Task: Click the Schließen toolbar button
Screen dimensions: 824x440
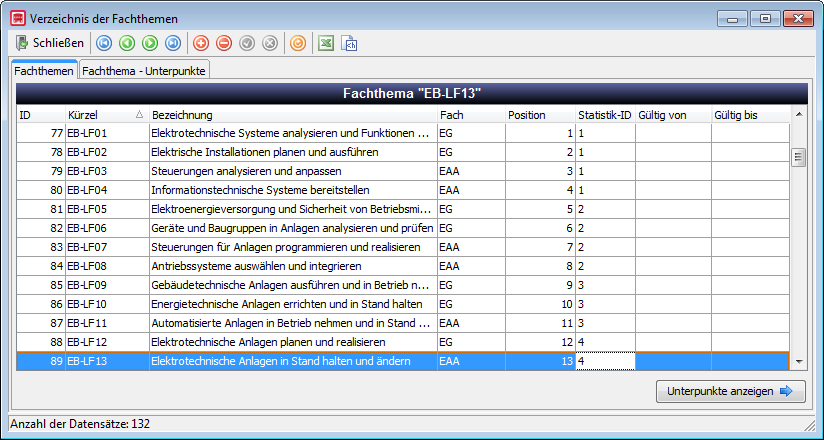Action: 50,43
